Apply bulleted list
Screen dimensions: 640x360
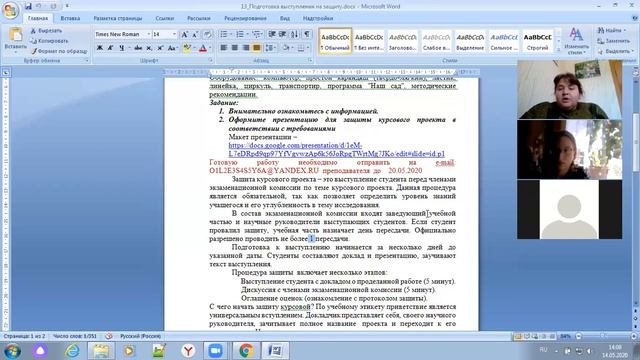[x=224, y=34]
